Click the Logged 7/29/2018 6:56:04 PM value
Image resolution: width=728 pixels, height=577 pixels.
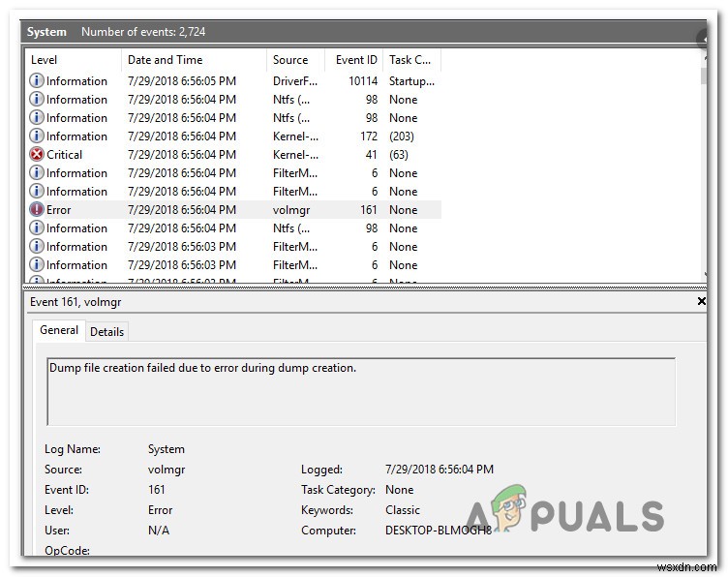[440, 470]
